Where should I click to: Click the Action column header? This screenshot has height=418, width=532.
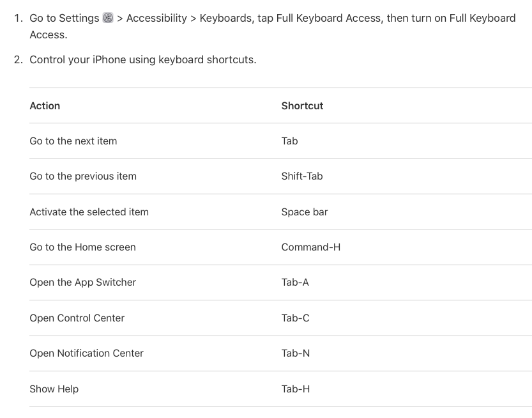(45, 105)
